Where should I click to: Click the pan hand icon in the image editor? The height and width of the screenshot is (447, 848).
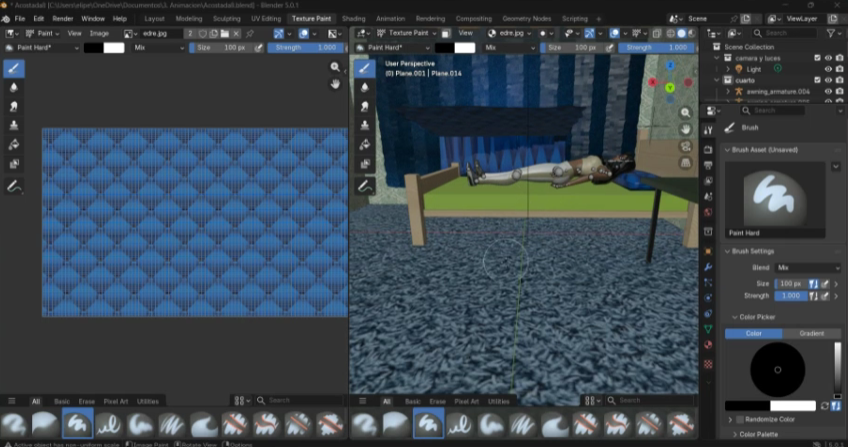tap(336, 84)
